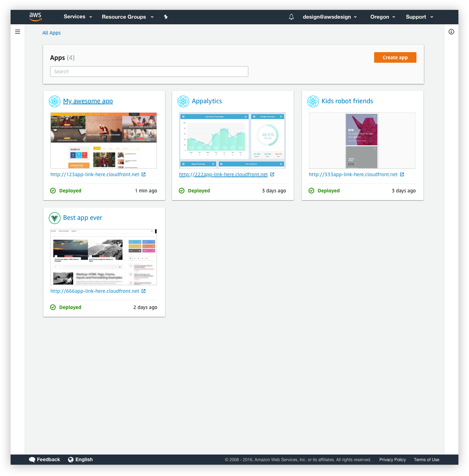Screen dimensions: 469x476
Task: Open the design@awsdesign account dropdown
Action: coord(330,17)
